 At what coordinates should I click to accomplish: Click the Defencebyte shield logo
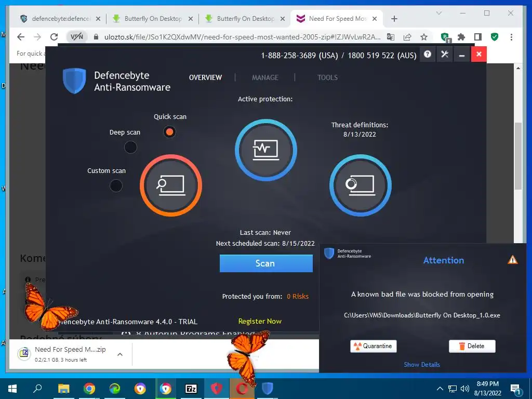pos(74,81)
